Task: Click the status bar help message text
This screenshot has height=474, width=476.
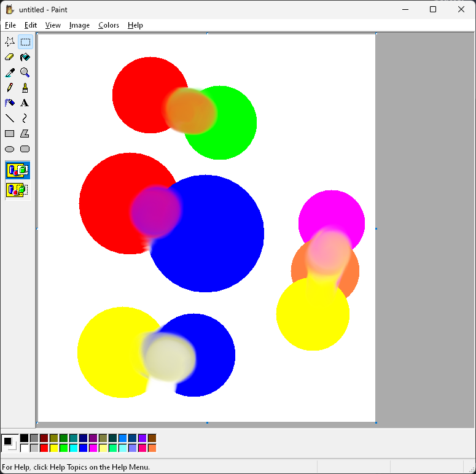Action: click(76, 467)
